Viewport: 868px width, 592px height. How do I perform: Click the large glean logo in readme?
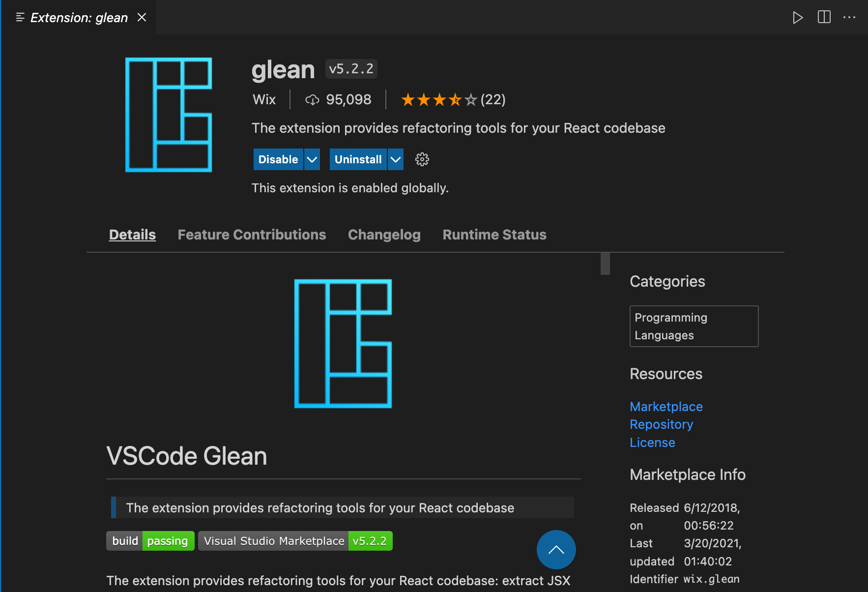tap(343, 344)
